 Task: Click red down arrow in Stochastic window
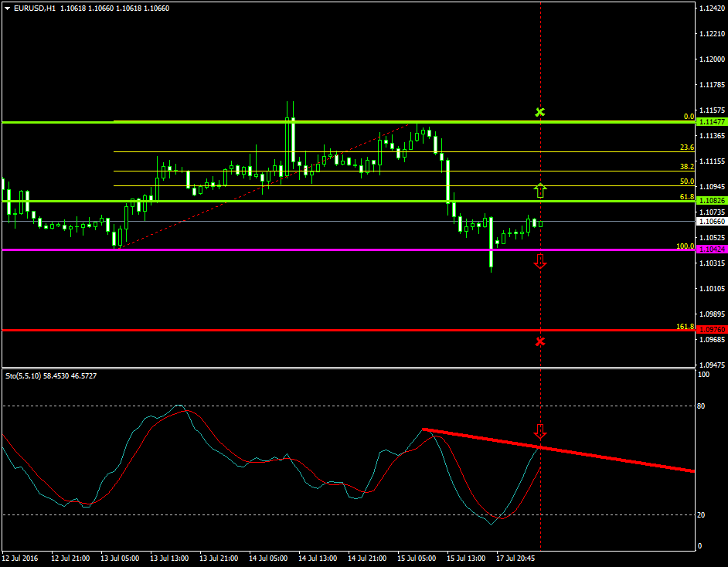tap(540, 431)
